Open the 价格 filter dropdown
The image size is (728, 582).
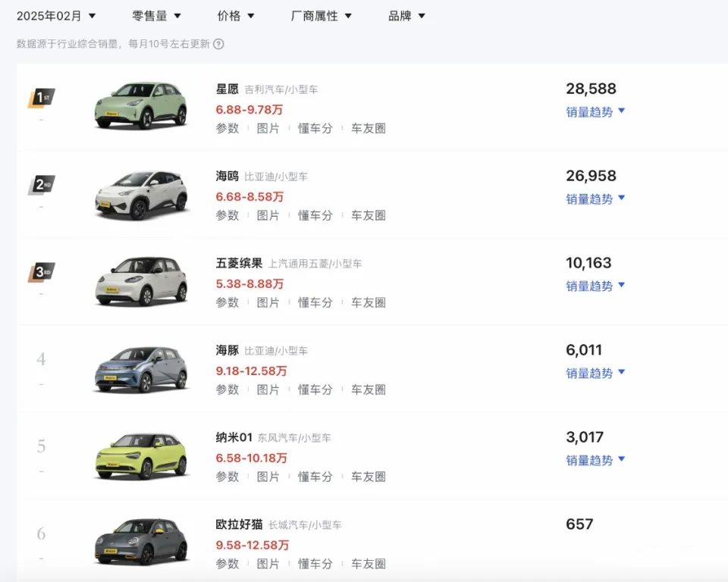tap(236, 16)
